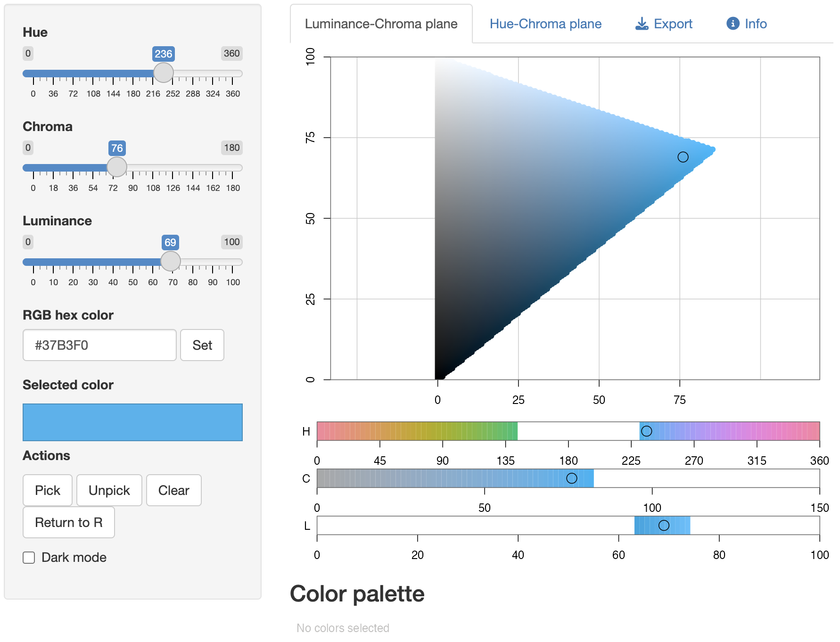
Task: Switch to the Hue-Chroma plane tab
Action: click(545, 24)
